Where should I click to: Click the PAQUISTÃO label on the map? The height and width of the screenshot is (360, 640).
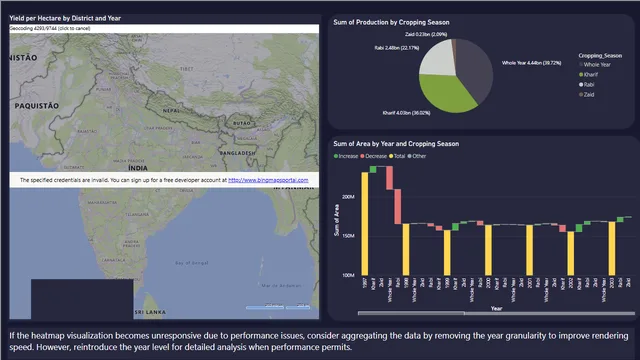pos(37,106)
